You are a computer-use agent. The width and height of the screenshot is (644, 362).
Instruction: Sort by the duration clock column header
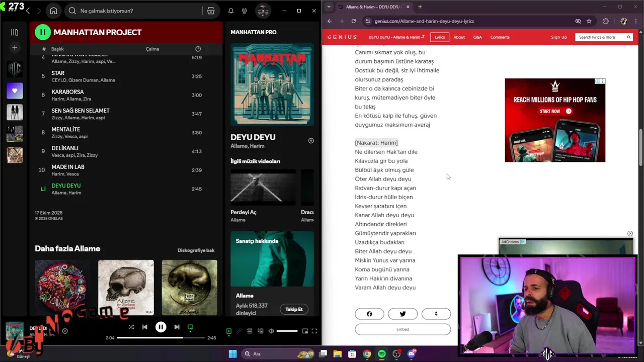click(198, 49)
